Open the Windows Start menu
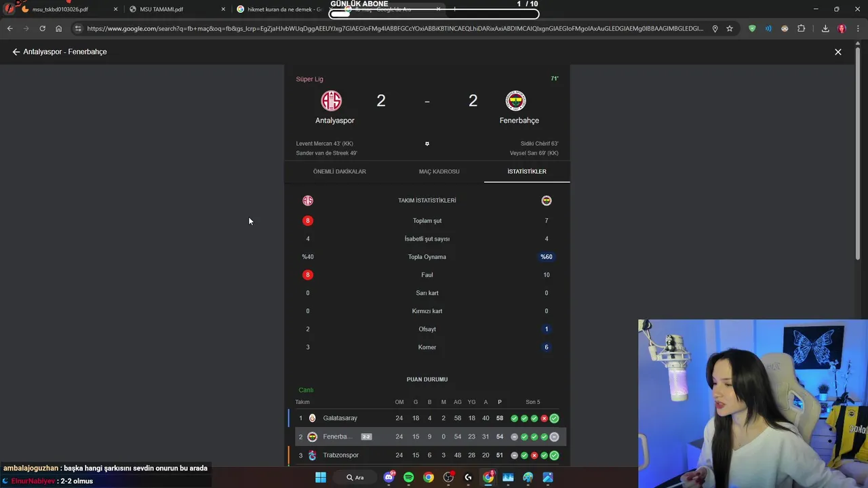 (321, 477)
